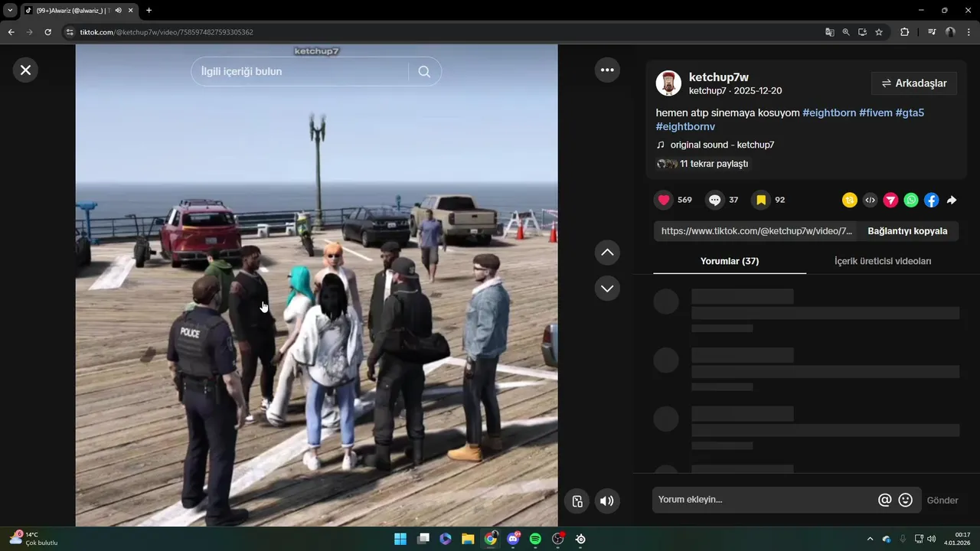Focus the İlgili içeriği bulun search box
The height and width of the screenshot is (551, 980).
[300, 71]
